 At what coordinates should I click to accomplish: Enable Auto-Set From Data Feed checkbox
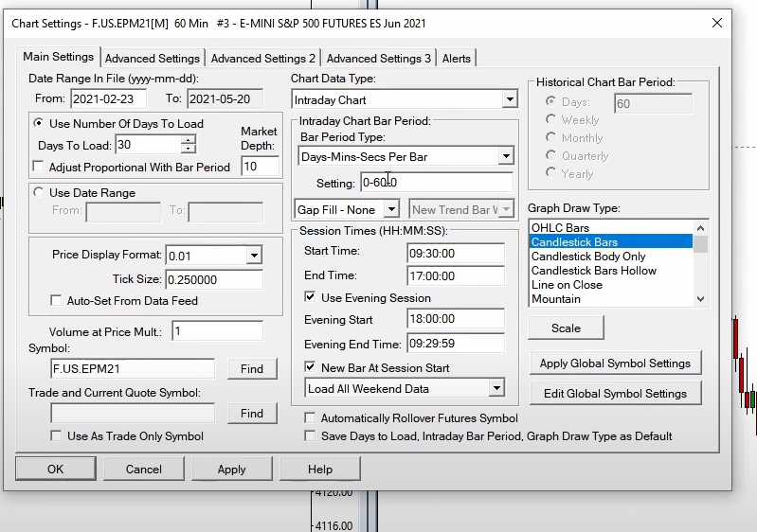tap(58, 301)
